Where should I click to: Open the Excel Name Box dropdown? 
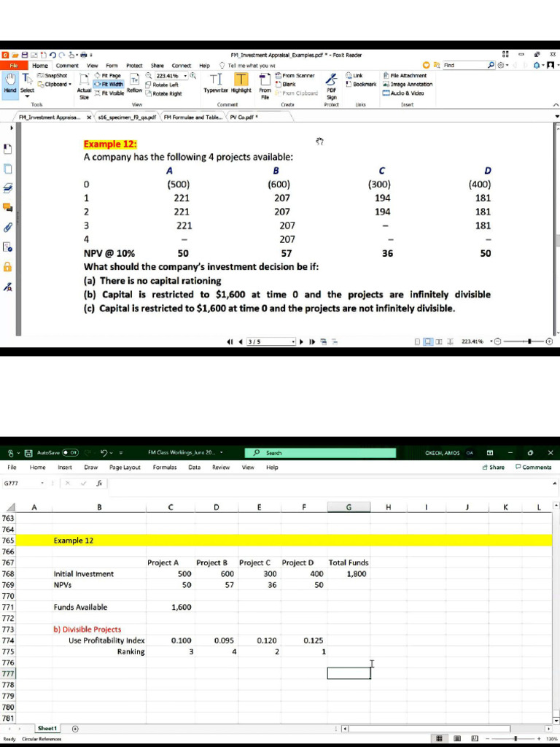click(x=42, y=483)
